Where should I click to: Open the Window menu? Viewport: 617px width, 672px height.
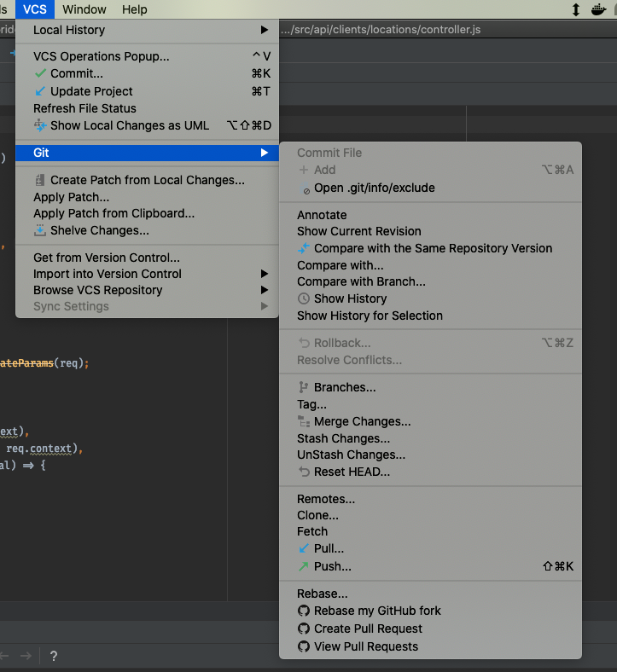click(x=84, y=9)
